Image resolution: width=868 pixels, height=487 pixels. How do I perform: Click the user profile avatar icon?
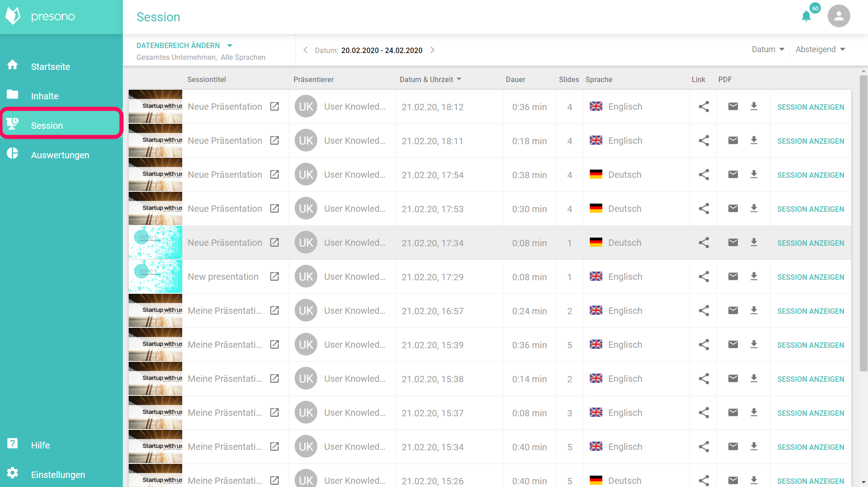838,16
